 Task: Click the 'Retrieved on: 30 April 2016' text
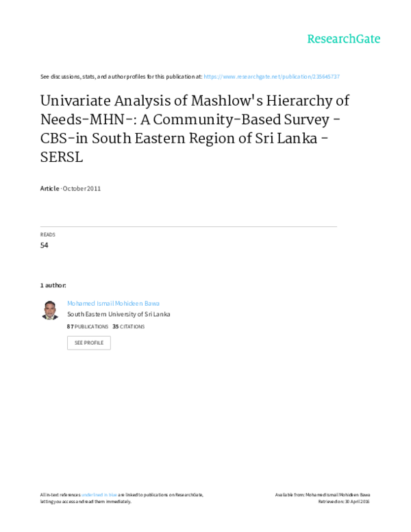pyautogui.click(x=344, y=501)
